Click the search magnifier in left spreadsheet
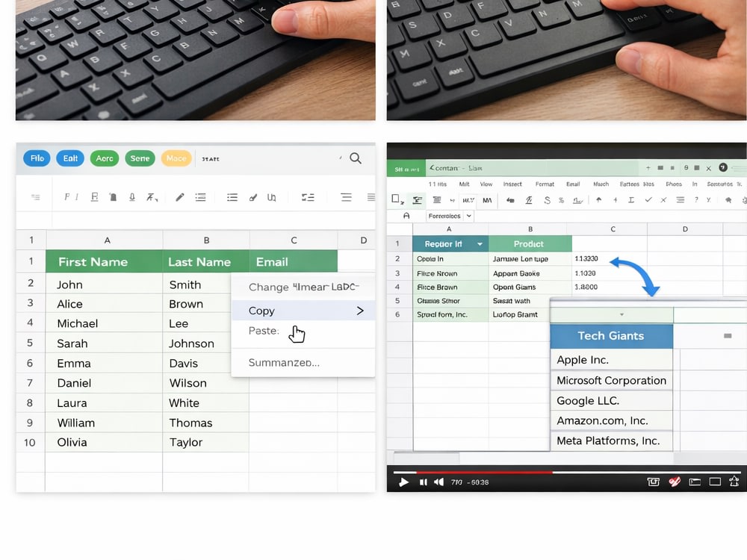The image size is (747, 560). coord(356,158)
